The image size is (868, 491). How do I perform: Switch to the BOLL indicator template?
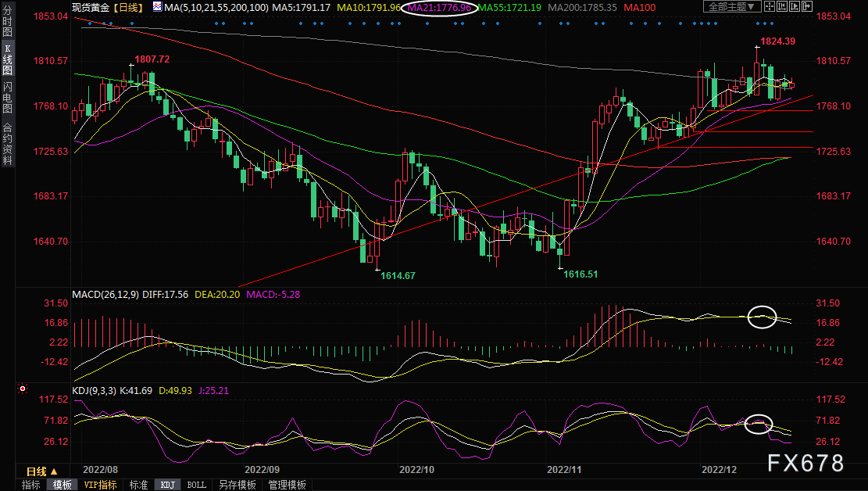coord(197,485)
